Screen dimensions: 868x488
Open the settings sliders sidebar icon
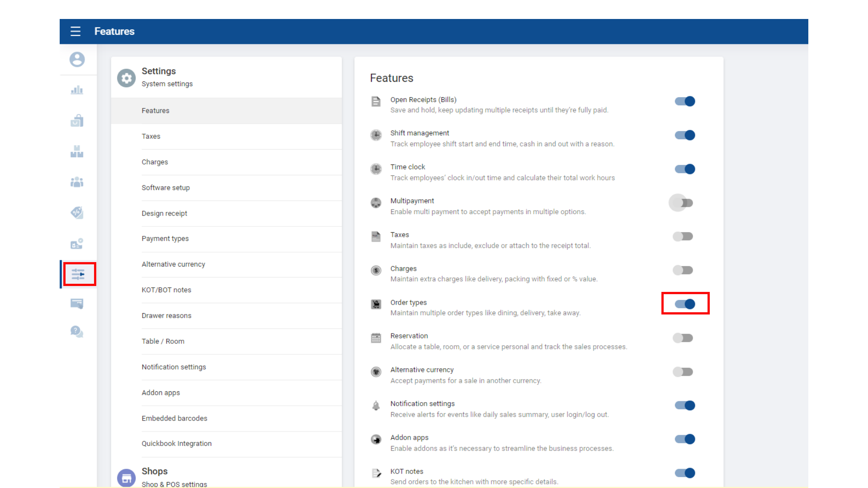pyautogui.click(x=78, y=274)
